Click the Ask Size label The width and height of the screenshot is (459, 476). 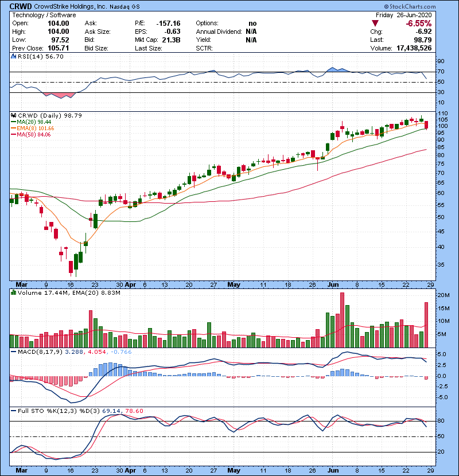click(98, 32)
